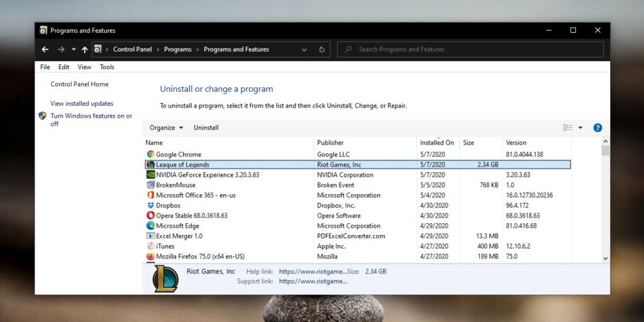The width and height of the screenshot is (644, 322).
Task: Click the change view icon
Action: pos(568,128)
